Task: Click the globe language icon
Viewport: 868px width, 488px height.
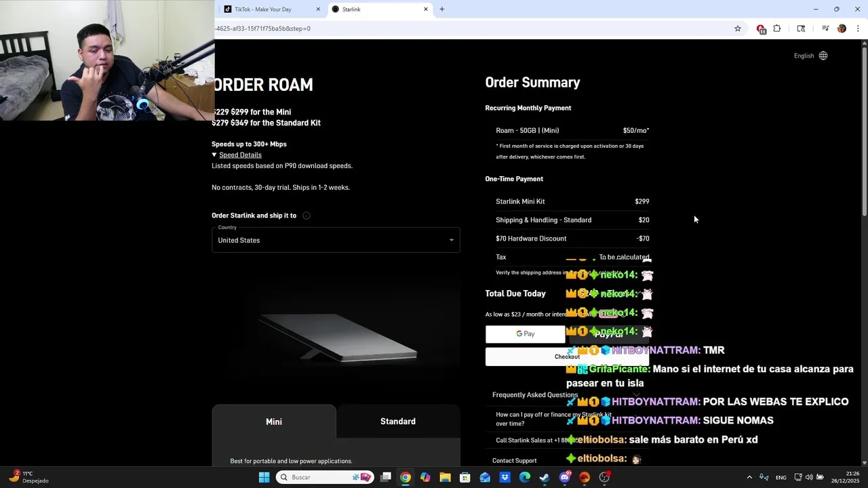Action: coord(823,56)
